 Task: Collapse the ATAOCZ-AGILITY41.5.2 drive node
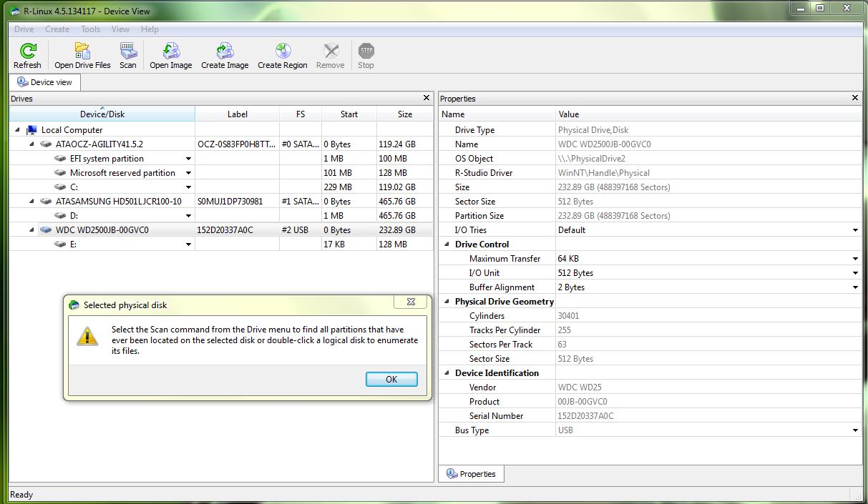point(31,144)
